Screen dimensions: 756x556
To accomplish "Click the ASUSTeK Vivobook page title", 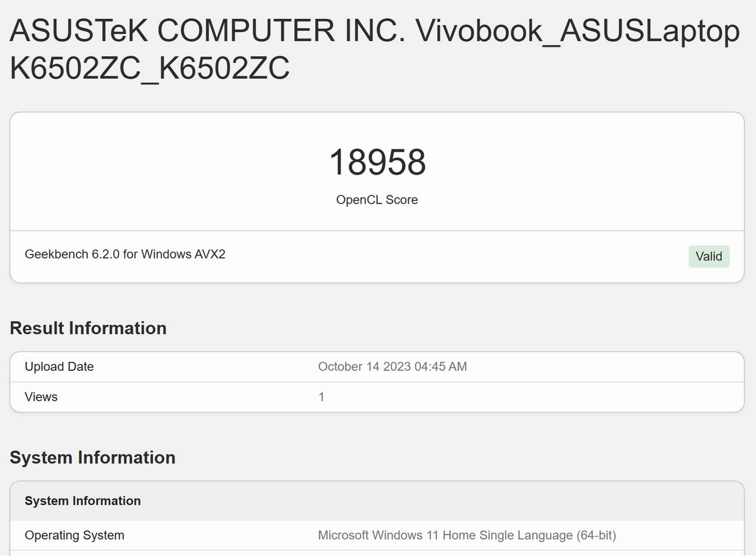I will point(375,50).
